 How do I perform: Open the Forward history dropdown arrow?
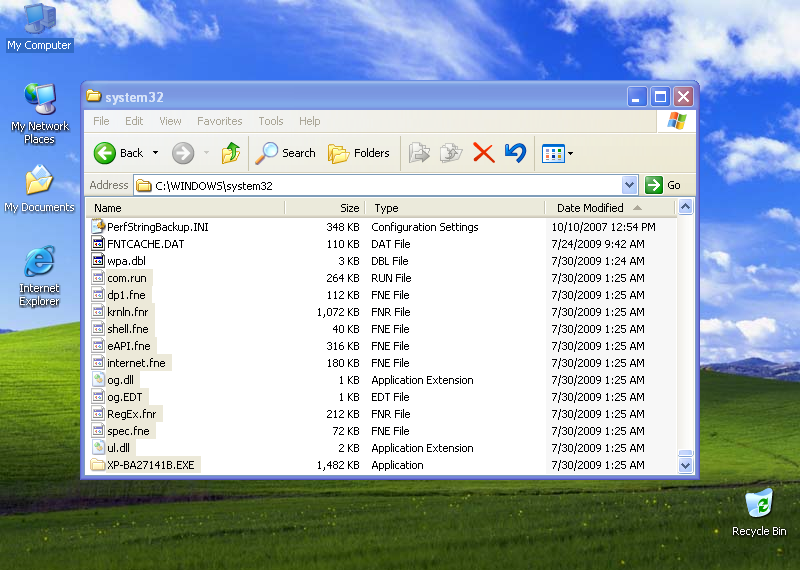tap(206, 153)
